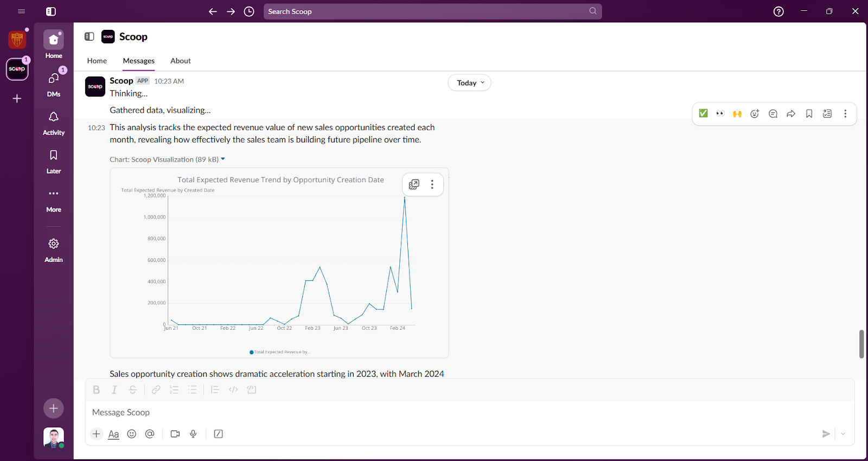Click the 10:23 AM message timestamp
The image size is (868, 461).
pos(169,81)
